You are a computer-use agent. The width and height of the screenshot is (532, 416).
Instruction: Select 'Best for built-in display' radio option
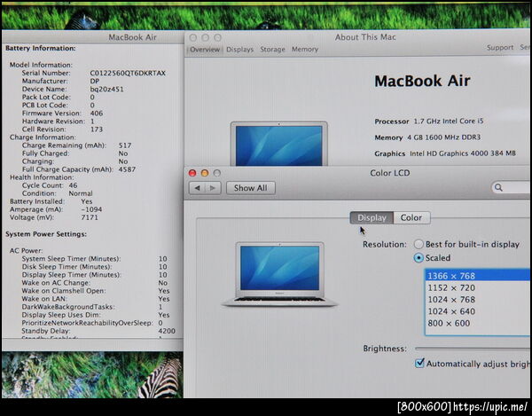click(419, 244)
